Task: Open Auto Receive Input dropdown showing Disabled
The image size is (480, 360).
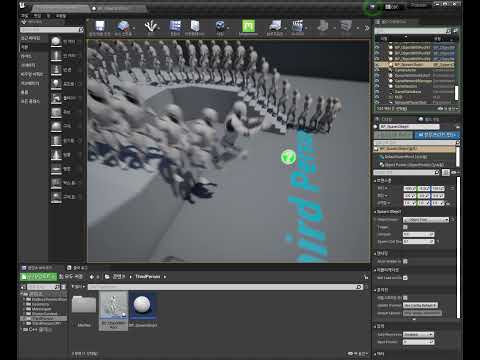Action: 418,334
